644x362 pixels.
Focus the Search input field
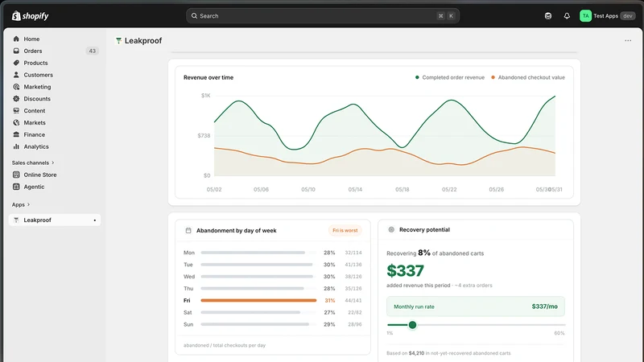(323, 16)
